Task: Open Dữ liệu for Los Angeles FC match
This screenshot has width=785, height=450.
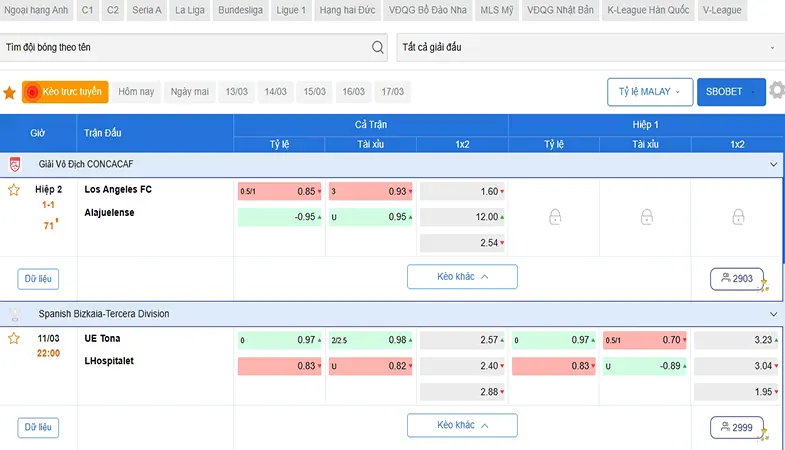Action: click(38, 279)
